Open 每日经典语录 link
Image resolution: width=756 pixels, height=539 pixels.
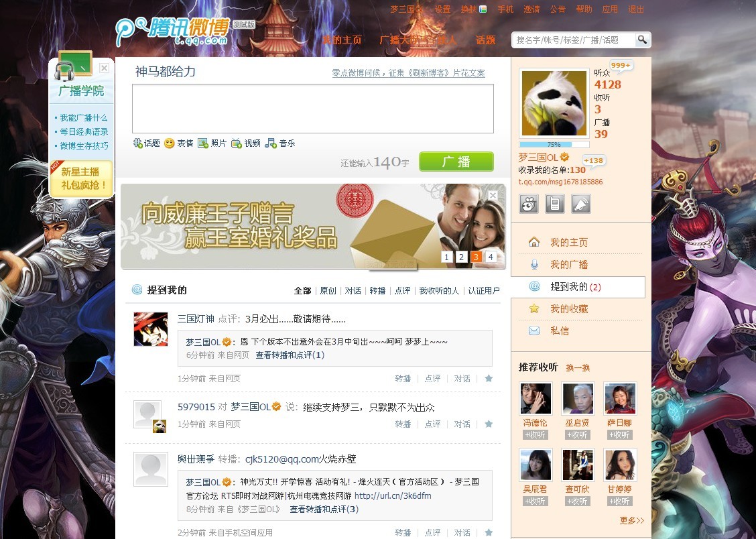84,131
